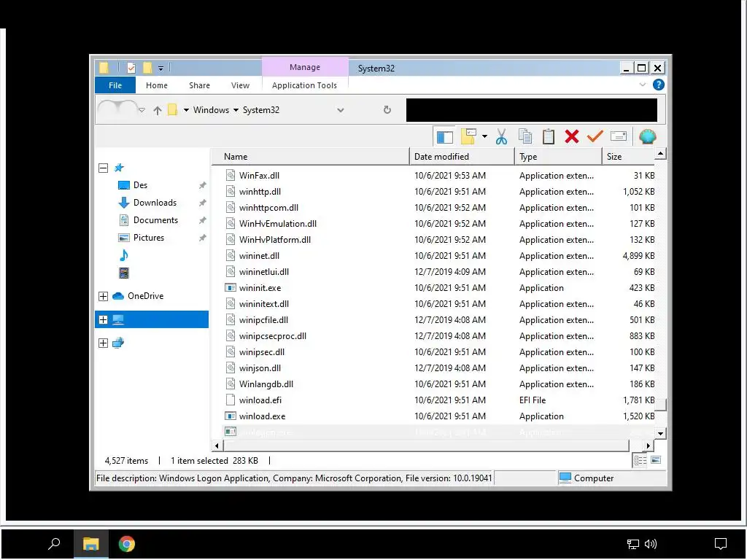Image resolution: width=747 pixels, height=560 pixels.
Task: Open the address bar history dropdown
Action: pos(340,111)
